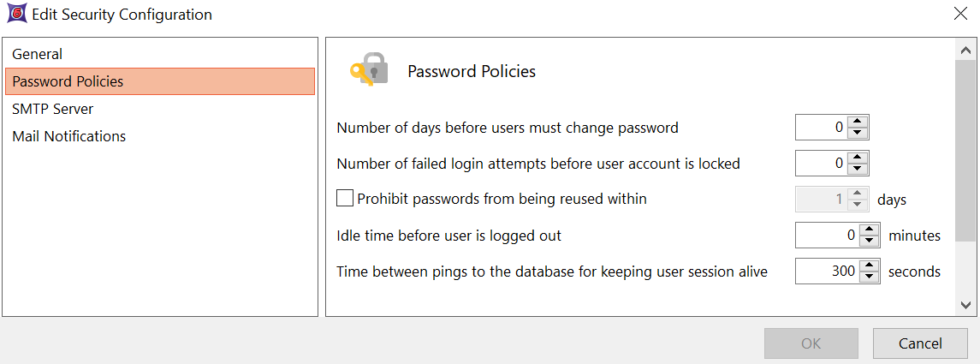The width and height of the screenshot is (980, 364).
Task: Click the application icon in the title bar
Action: [x=15, y=15]
